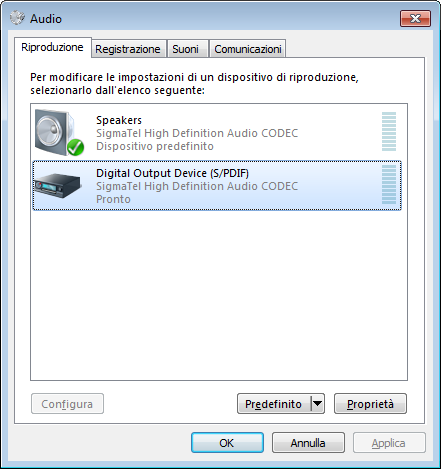Click Annulla to cancel changes
441x469 pixels.
point(308,443)
